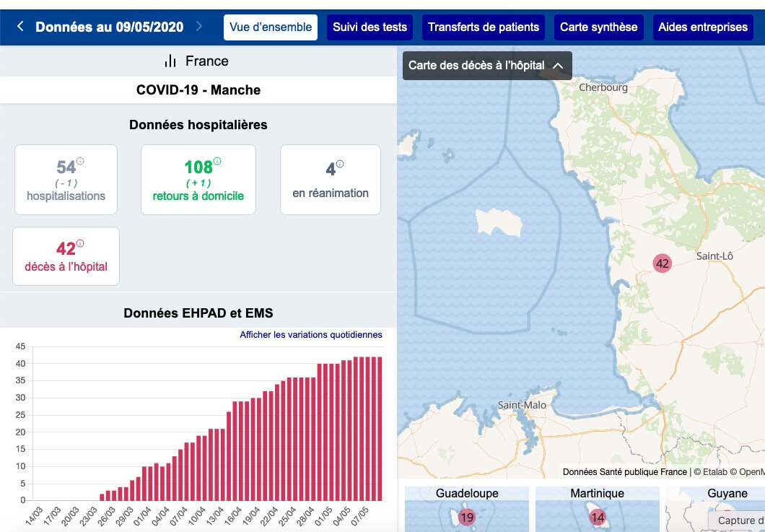Screen dimensions: 765x532
Task: Select the en réanimation card
Action: point(331,180)
